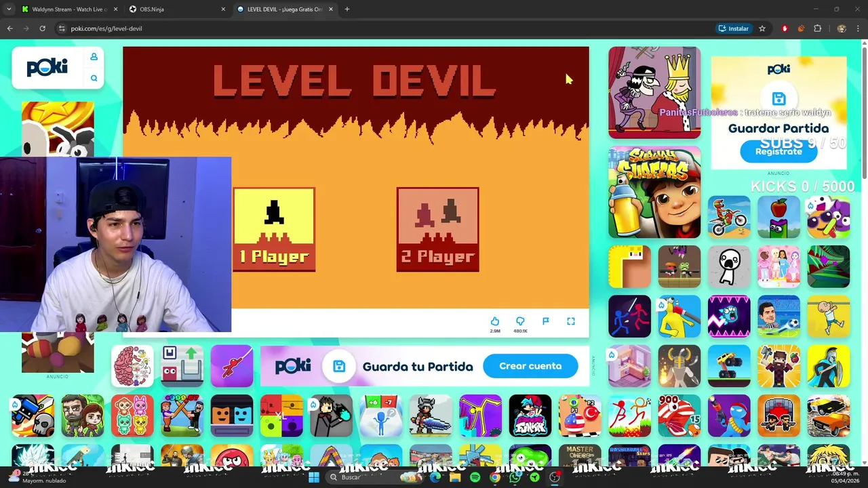
Task: Open the green tunnel slope game icon
Action: [x=829, y=266]
